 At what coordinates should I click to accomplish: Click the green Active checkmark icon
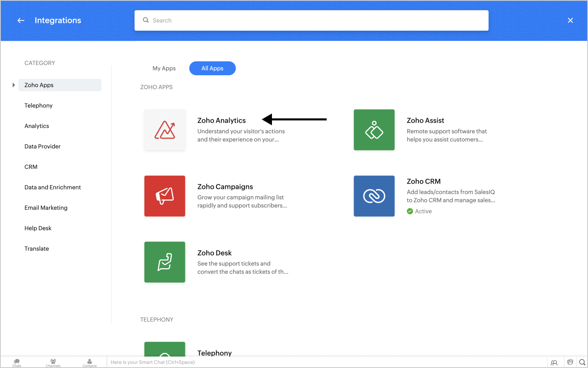point(410,211)
